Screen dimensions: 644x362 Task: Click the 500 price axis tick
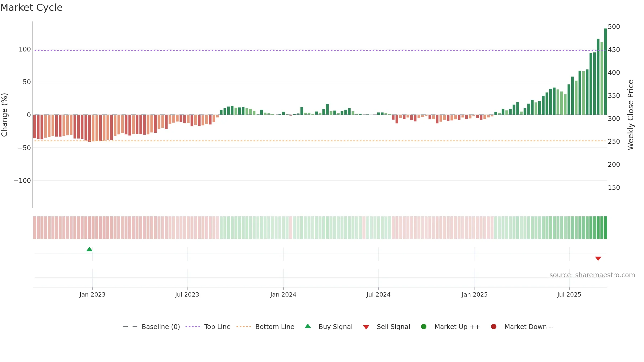pyautogui.click(x=614, y=27)
